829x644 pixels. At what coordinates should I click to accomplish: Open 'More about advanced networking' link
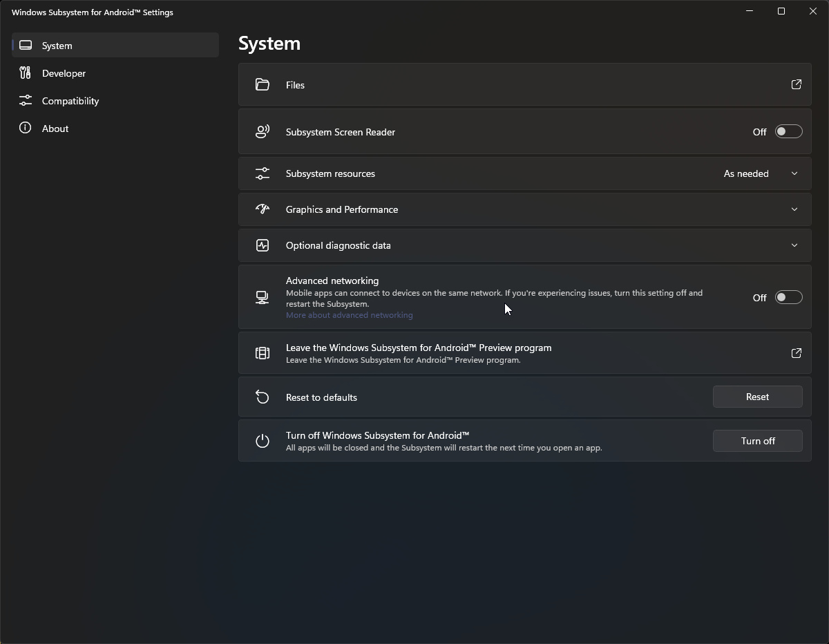tap(349, 315)
